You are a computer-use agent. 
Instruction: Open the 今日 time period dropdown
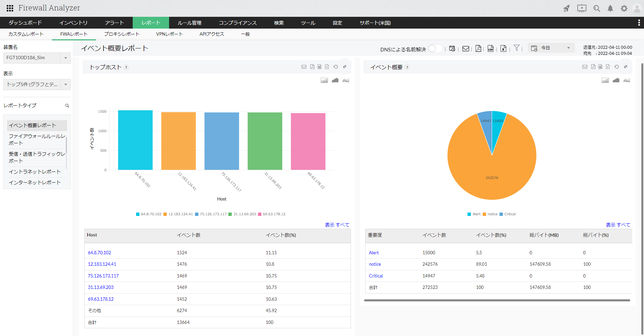(551, 48)
